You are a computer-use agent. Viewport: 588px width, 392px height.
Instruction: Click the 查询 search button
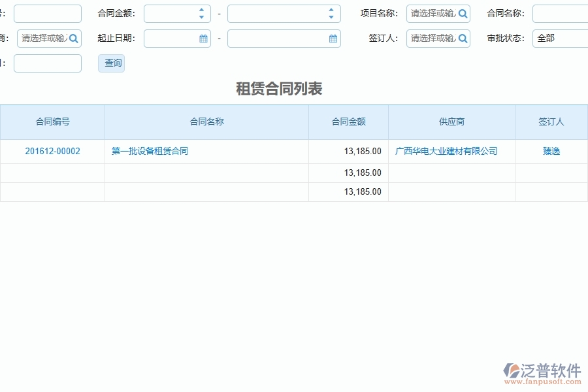pos(111,63)
